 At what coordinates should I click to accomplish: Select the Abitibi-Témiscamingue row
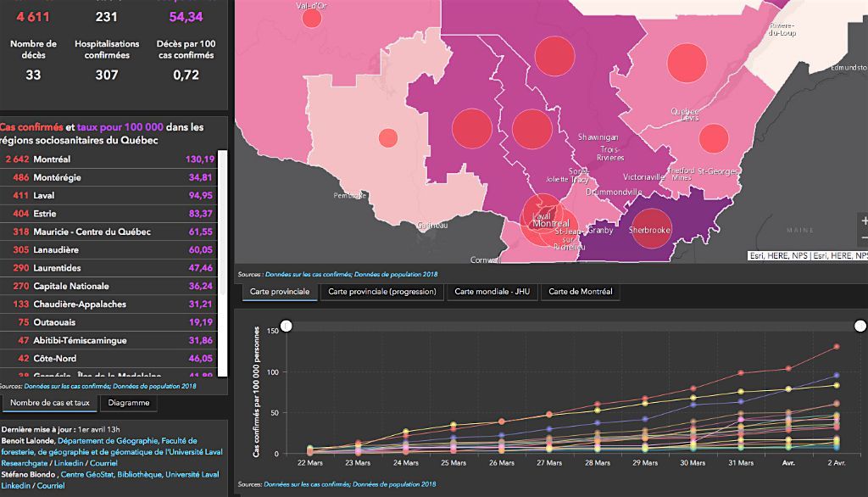tap(109, 340)
